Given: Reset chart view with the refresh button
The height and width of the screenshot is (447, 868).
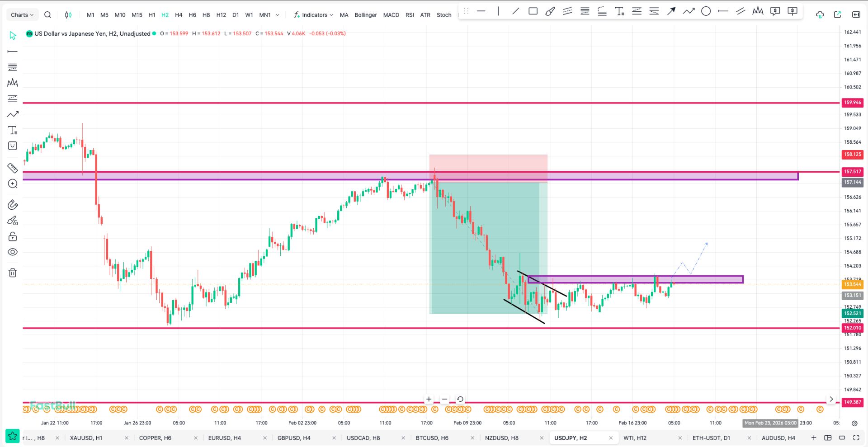Looking at the screenshot, I should pyautogui.click(x=460, y=399).
